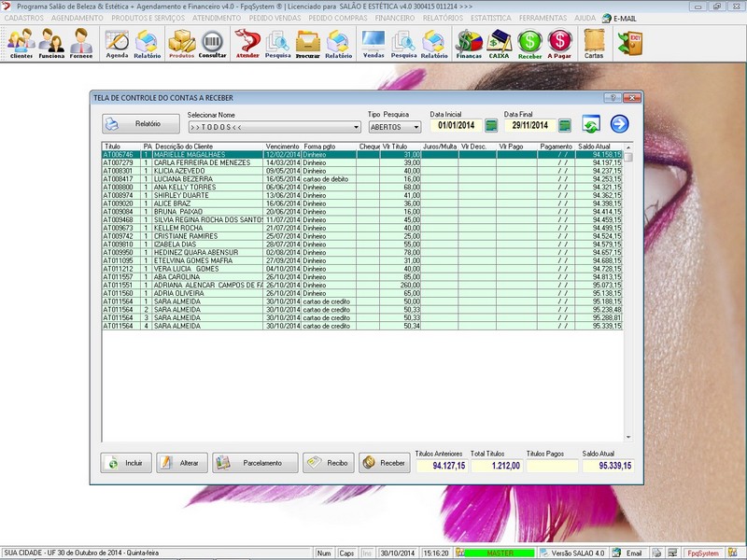The height and width of the screenshot is (560, 747).
Task: Click the red A Pagar dollar icon
Action: click(x=559, y=43)
